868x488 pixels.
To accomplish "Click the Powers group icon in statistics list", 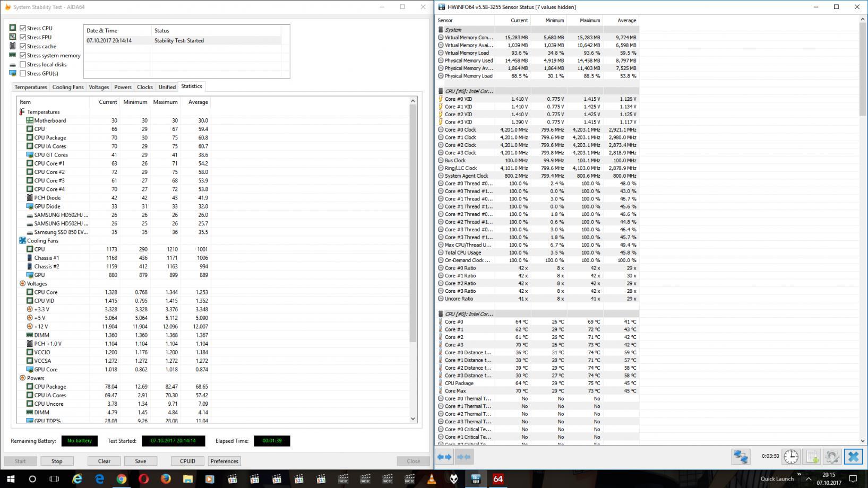I will click(x=22, y=378).
